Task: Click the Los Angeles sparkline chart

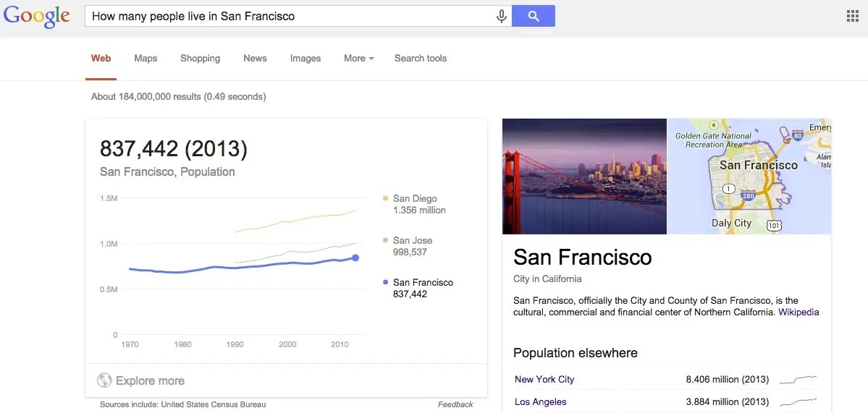Action: [x=798, y=401]
